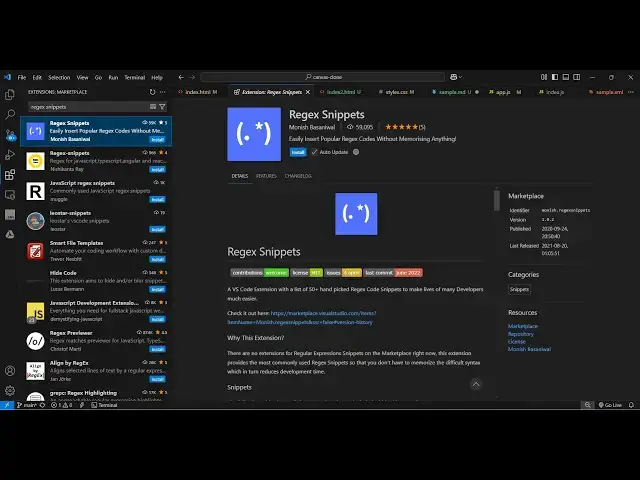
Task: Select the Details tab
Action: [x=240, y=176]
